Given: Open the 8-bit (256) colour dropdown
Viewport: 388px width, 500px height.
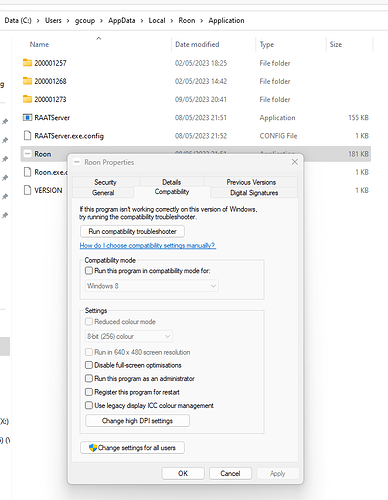Looking at the screenshot, I should point(129,336).
